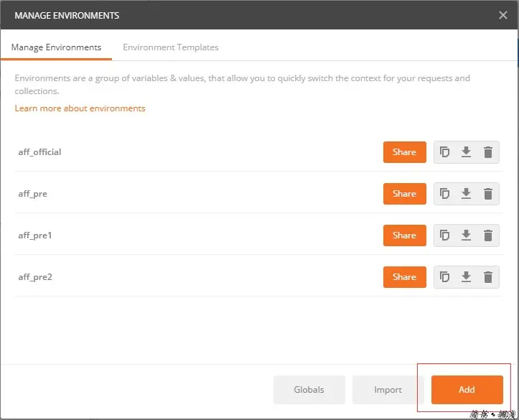The height and width of the screenshot is (420, 519).
Task: Download the aff_pre1 environment
Action: (466, 235)
